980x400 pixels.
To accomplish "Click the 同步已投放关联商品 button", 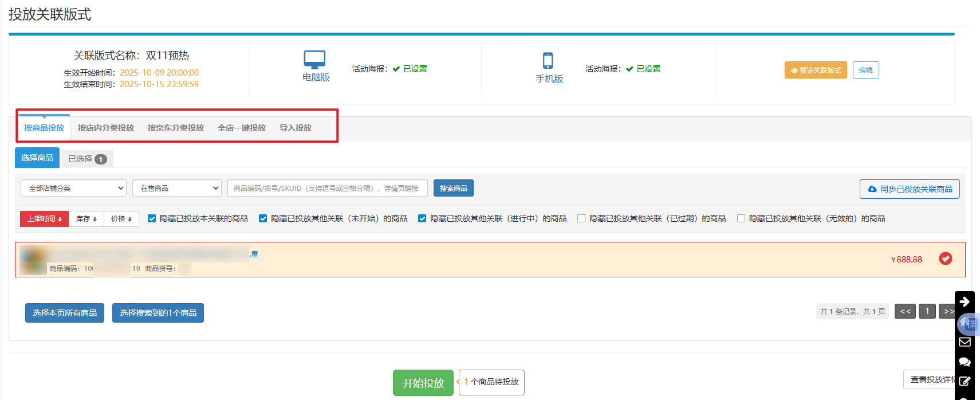I will pos(910,189).
